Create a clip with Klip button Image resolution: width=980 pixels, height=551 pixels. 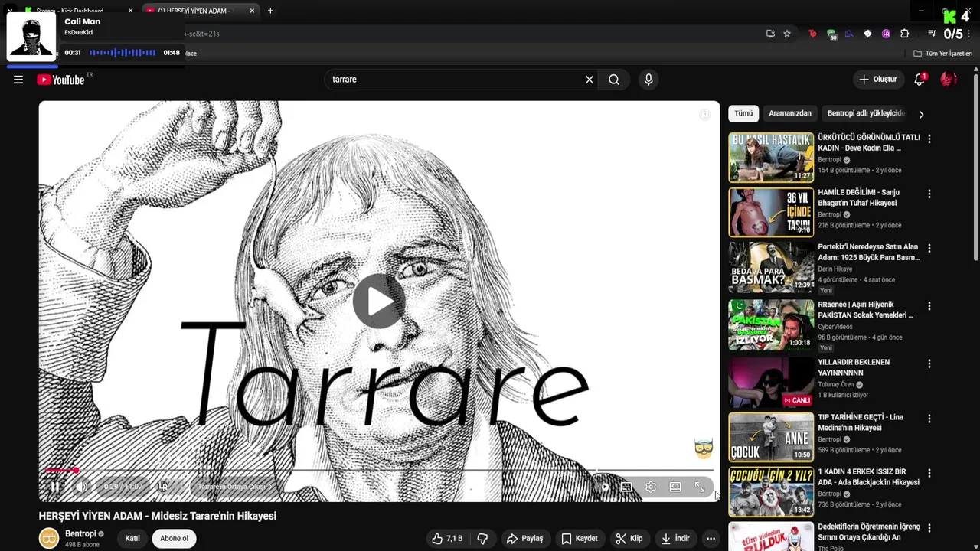(x=629, y=538)
